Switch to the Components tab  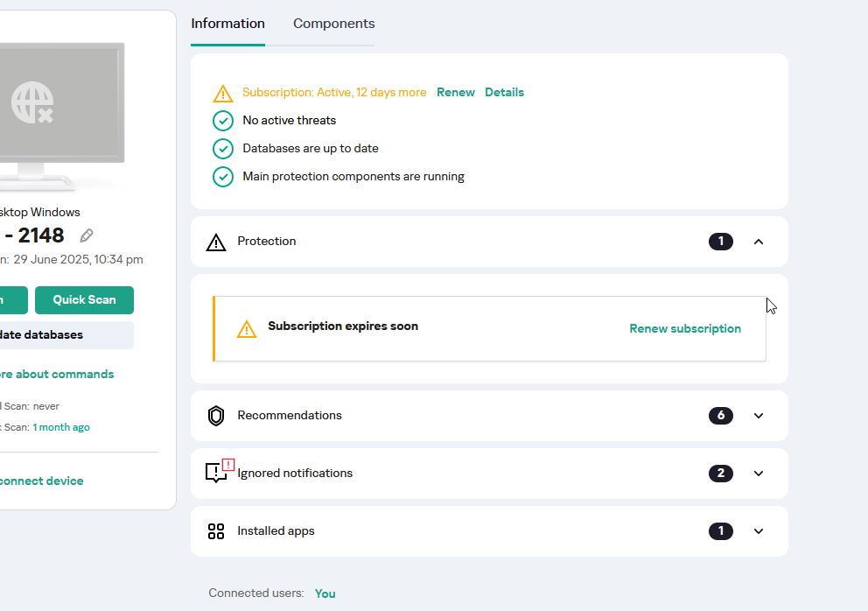click(x=333, y=24)
